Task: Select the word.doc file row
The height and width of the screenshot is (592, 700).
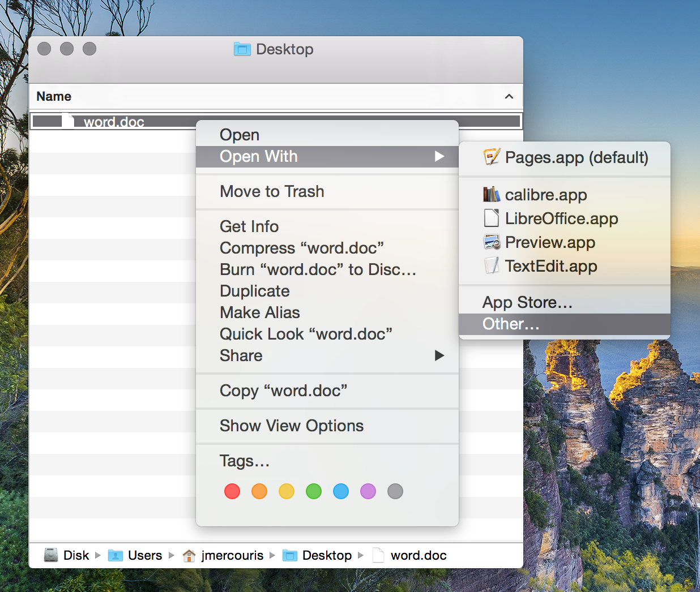Action: 276,121
